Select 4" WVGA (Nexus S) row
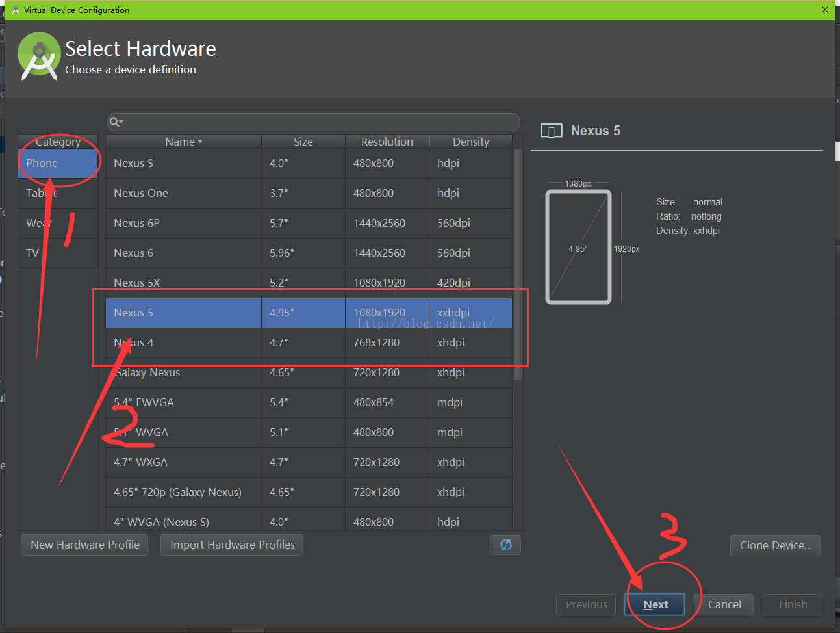 (309, 520)
